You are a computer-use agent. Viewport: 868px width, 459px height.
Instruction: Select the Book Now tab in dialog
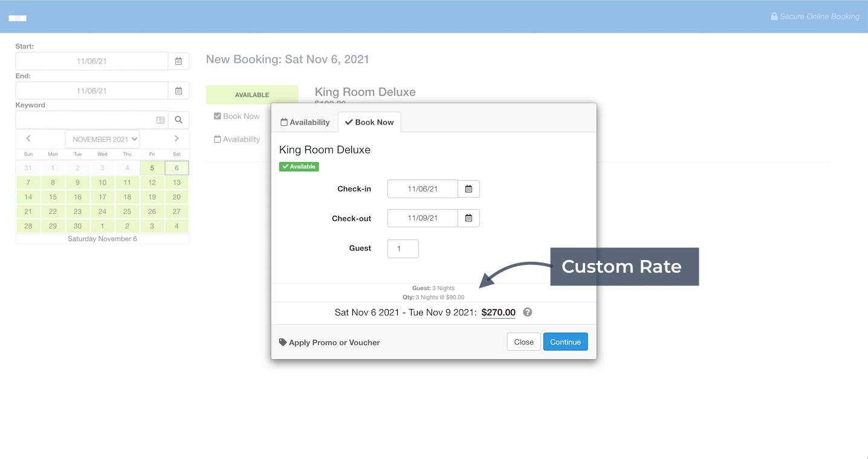pyautogui.click(x=369, y=122)
